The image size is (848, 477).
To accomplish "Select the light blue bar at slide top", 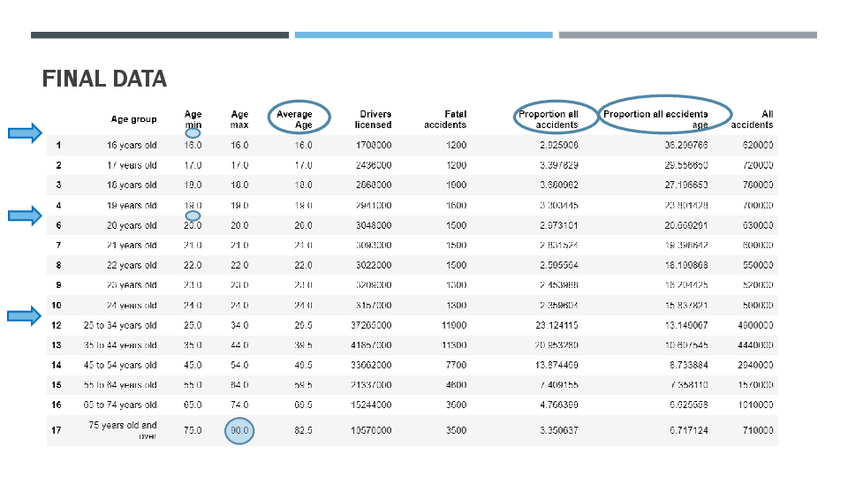I will (423, 35).
